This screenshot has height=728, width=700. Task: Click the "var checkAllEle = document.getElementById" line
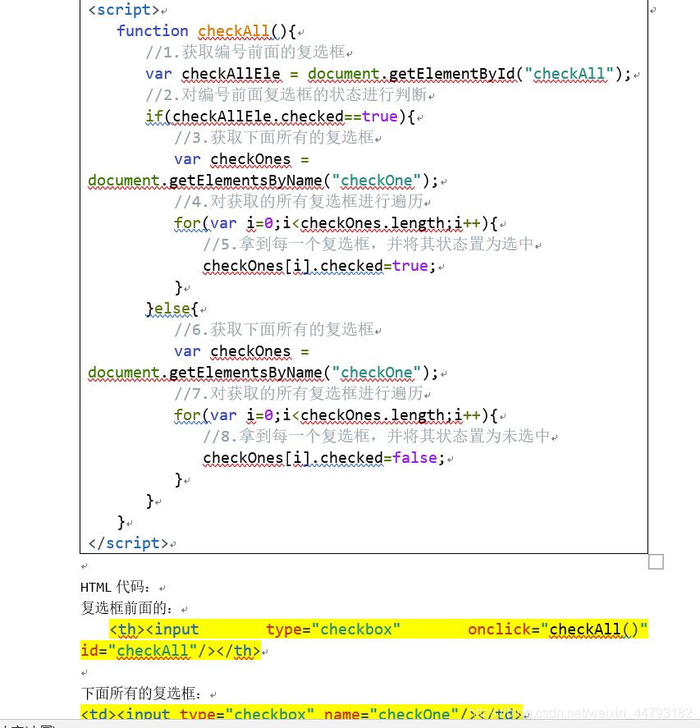click(388, 74)
